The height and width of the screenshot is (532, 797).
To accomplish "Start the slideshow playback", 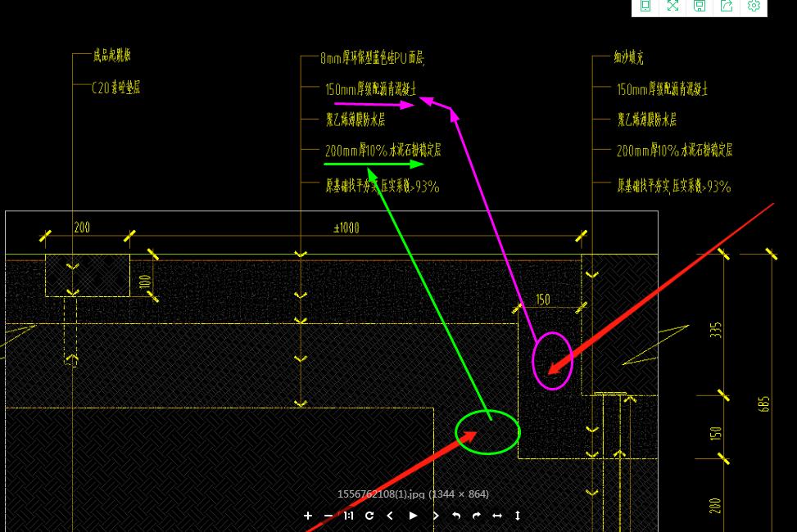I will tap(413, 516).
